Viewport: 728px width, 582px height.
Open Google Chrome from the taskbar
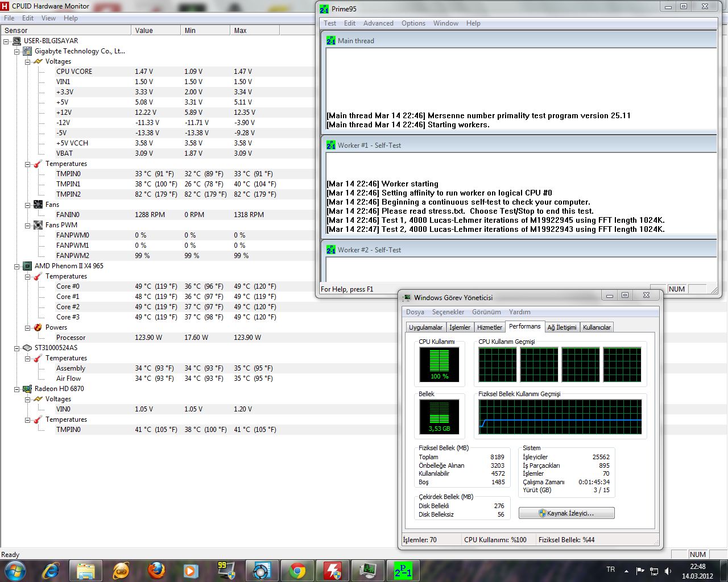point(297,570)
